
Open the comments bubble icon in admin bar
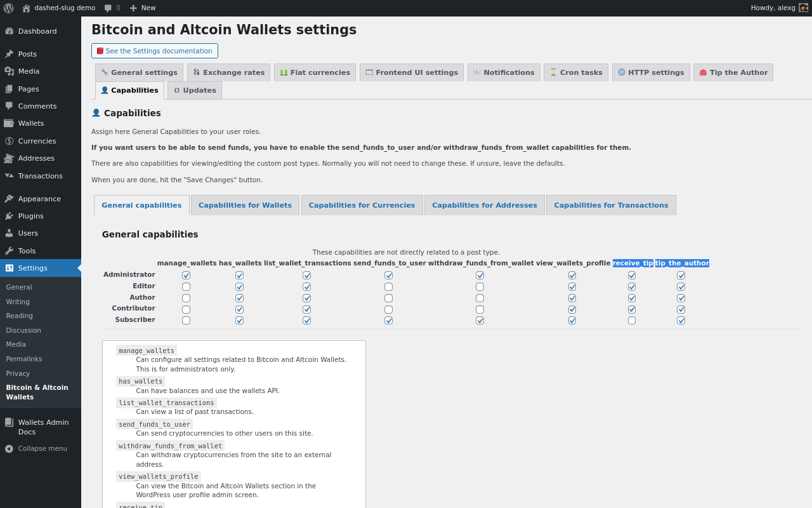pyautogui.click(x=108, y=8)
